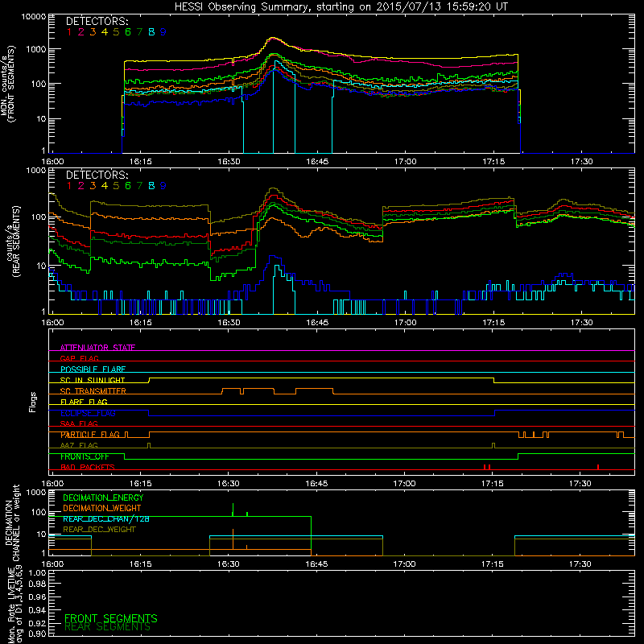Click '16:45' time tick below the Flags plot
The width and height of the screenshot is (644, 644).
coord(317,484)
